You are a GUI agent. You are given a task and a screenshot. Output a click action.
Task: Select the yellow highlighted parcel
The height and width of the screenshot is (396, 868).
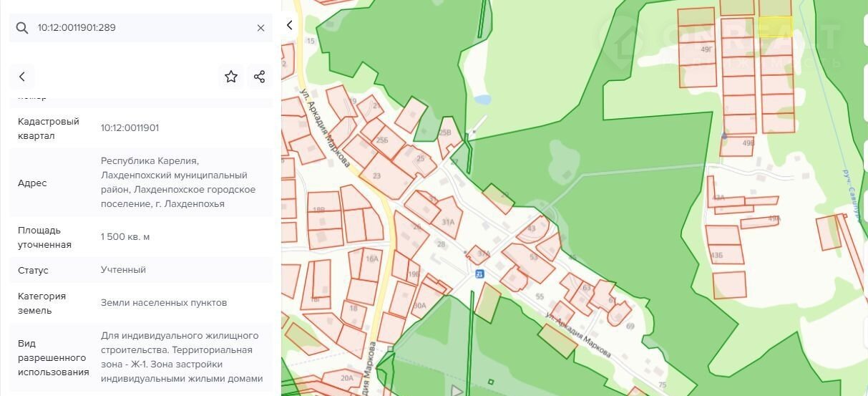pos(774,27)
